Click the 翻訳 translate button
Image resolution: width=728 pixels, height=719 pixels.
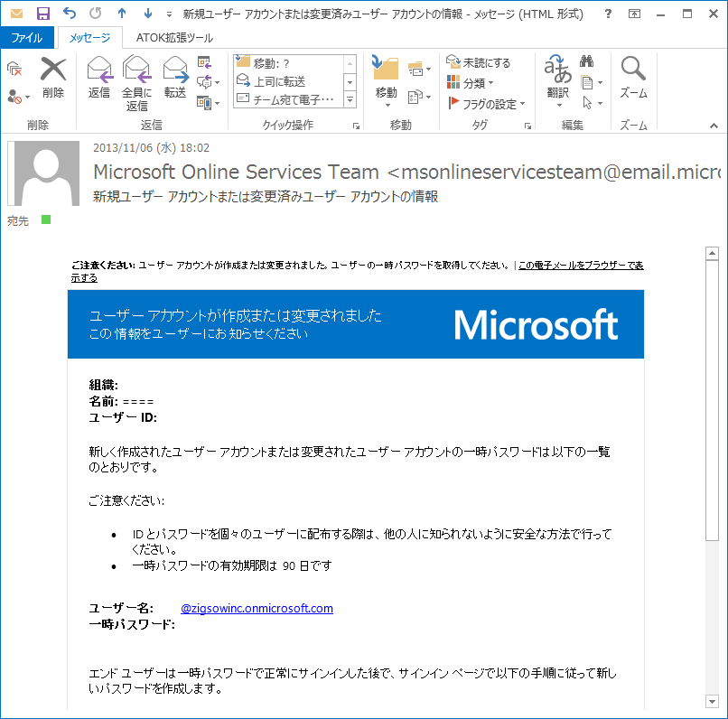557,81
